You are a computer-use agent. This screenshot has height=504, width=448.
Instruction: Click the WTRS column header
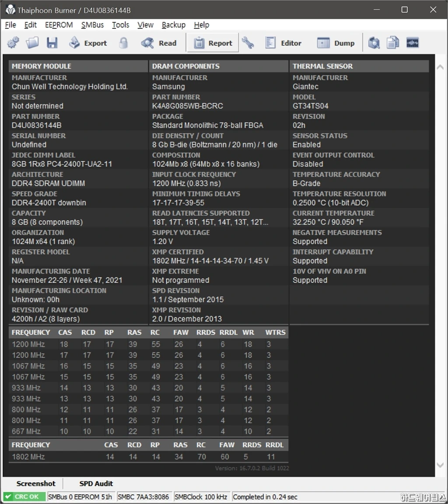[x=275, y=332]
